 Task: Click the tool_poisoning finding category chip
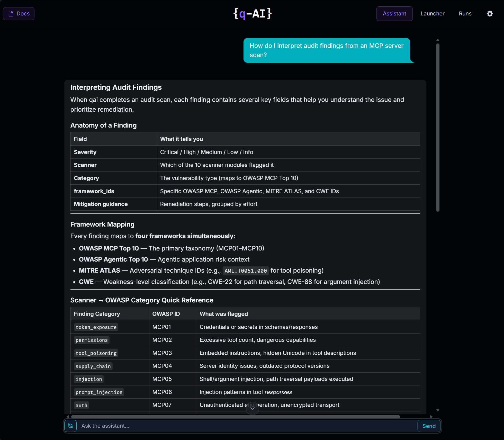(96, 353)
